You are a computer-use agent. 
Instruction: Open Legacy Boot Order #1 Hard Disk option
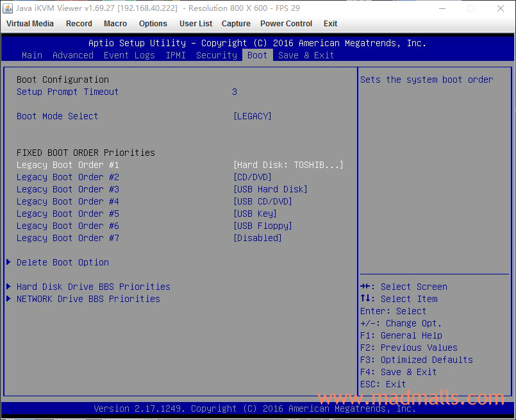click(x=288, y=165)
